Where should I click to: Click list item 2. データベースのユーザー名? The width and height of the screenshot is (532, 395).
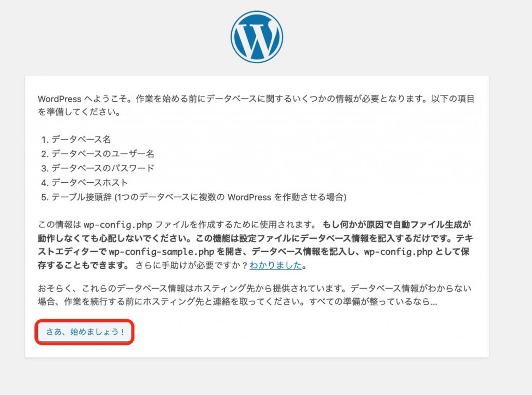pos(98,154)
